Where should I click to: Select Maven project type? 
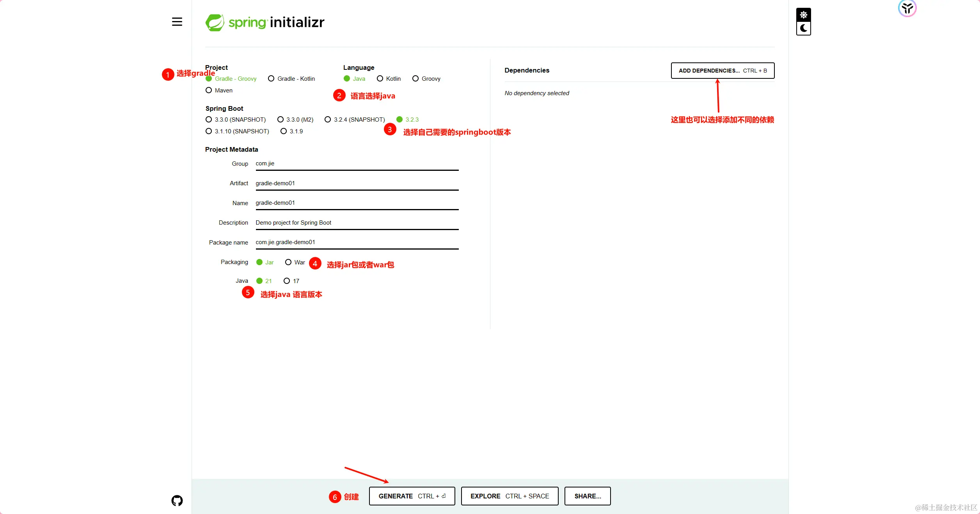tap(219, 90)
